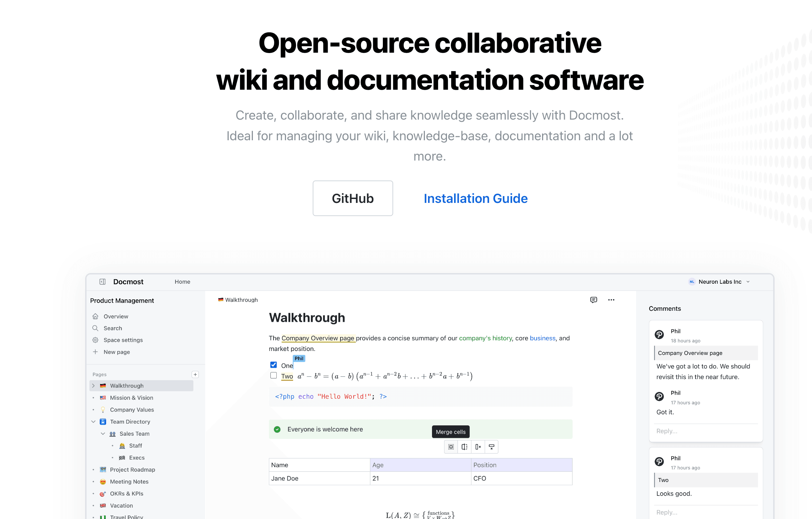Screen dimensions: 812x519
Task: Click the Jane Doe table cell
Action: 319,478
